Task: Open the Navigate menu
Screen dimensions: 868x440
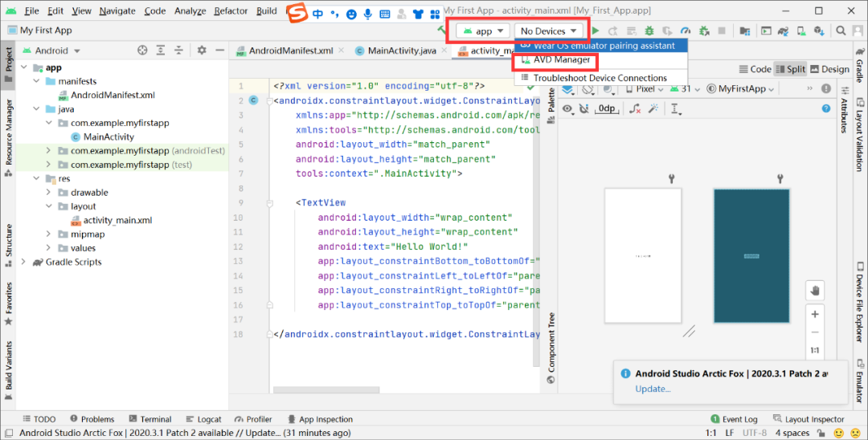Action: click(x=118, y=10)
